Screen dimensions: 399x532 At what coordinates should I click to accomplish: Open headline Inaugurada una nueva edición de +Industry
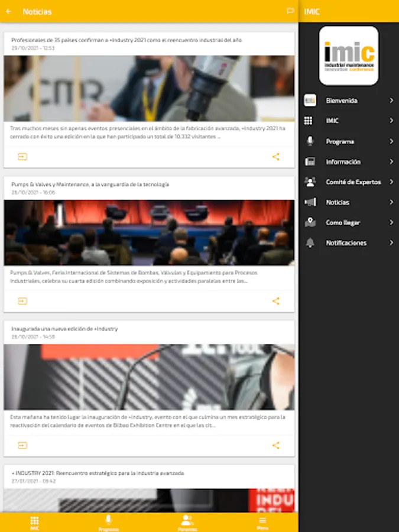click(64, 329)
